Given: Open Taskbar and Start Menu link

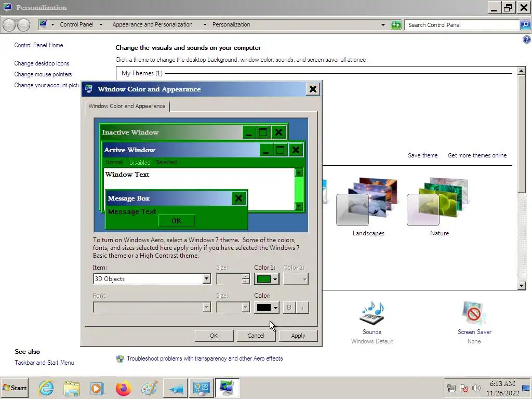Looking at the screenshot, I should point(44,363).
